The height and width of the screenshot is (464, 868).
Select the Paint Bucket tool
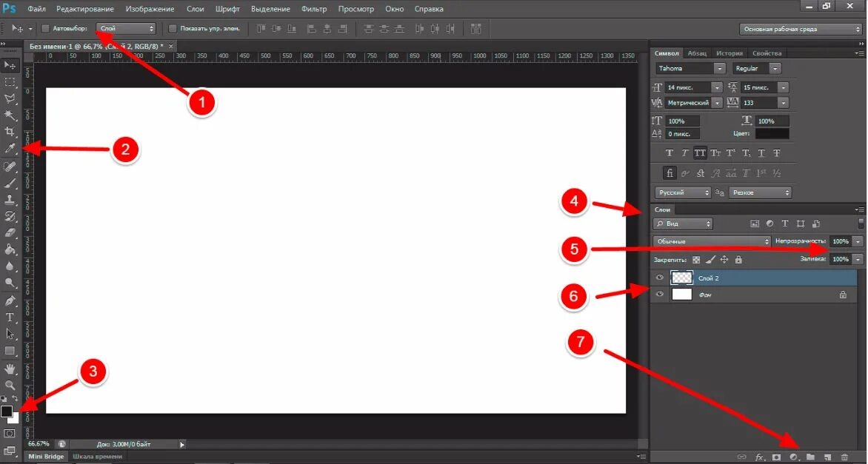coord(10,249)
